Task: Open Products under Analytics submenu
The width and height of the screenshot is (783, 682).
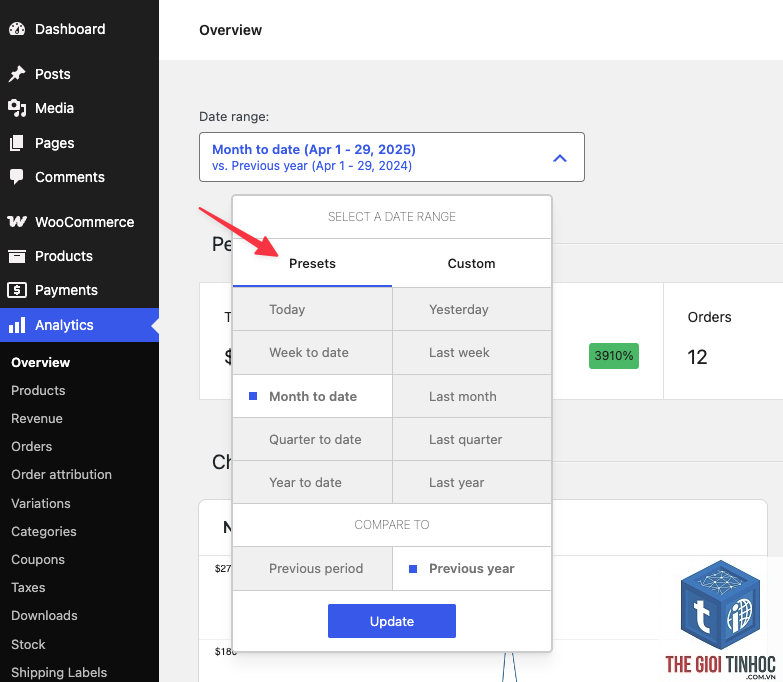Action: (38, 390)
